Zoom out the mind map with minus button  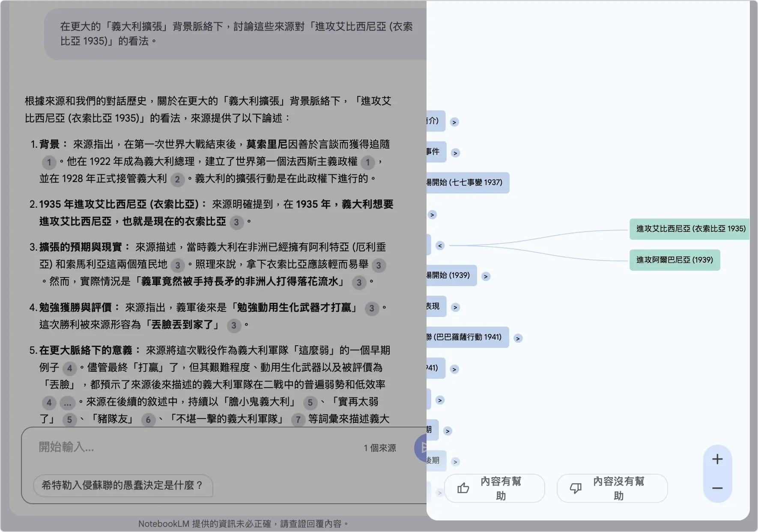[717, 488]
